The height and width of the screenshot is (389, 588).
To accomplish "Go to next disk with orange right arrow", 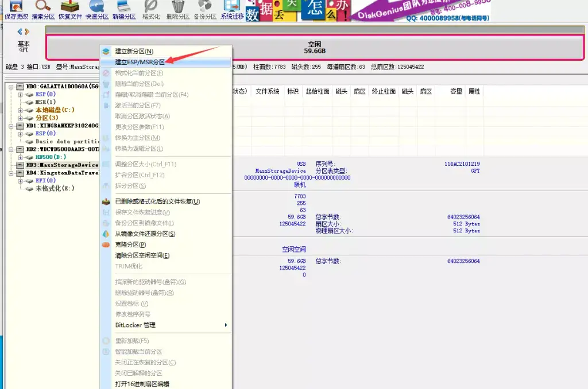I will (27, 32).
